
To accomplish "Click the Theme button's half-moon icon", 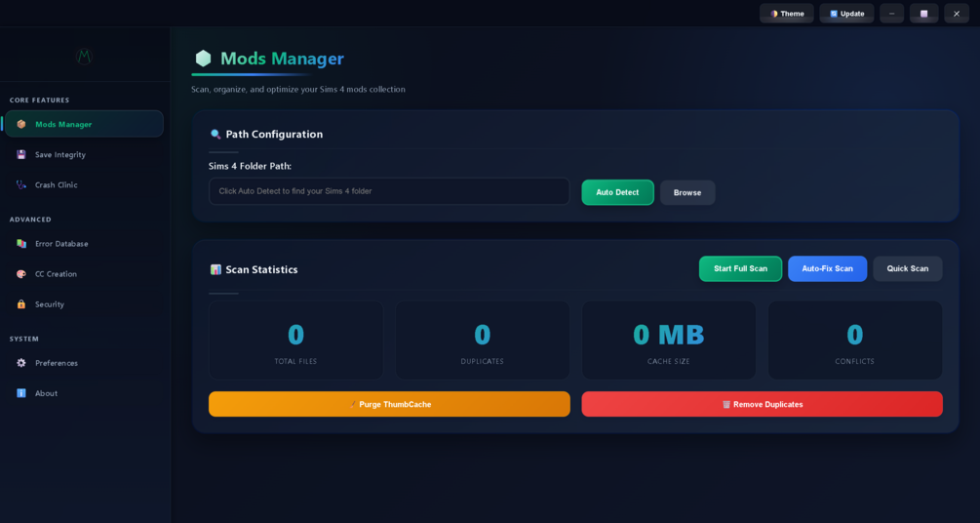I will (773, 14).
